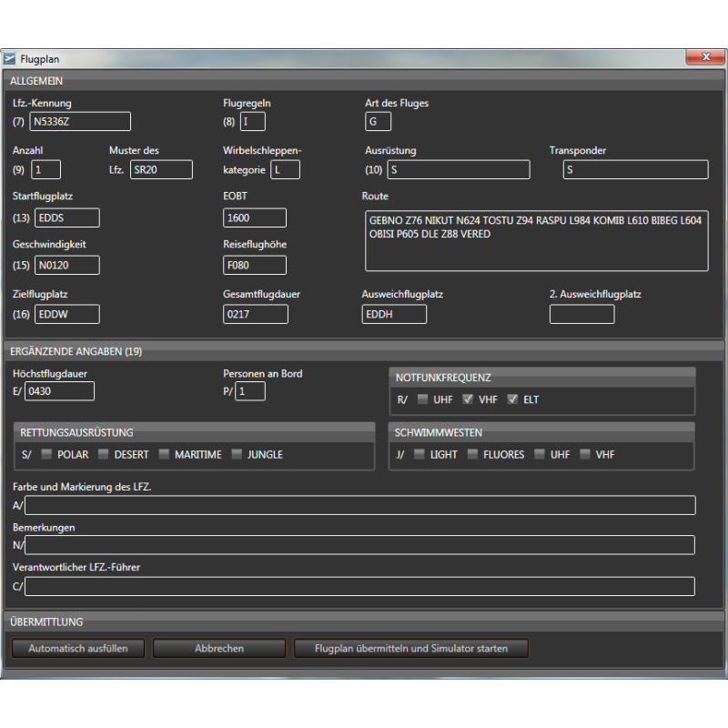728x728 pixels.
Task: Toggle the ELT checkbox
Action: 512,399
